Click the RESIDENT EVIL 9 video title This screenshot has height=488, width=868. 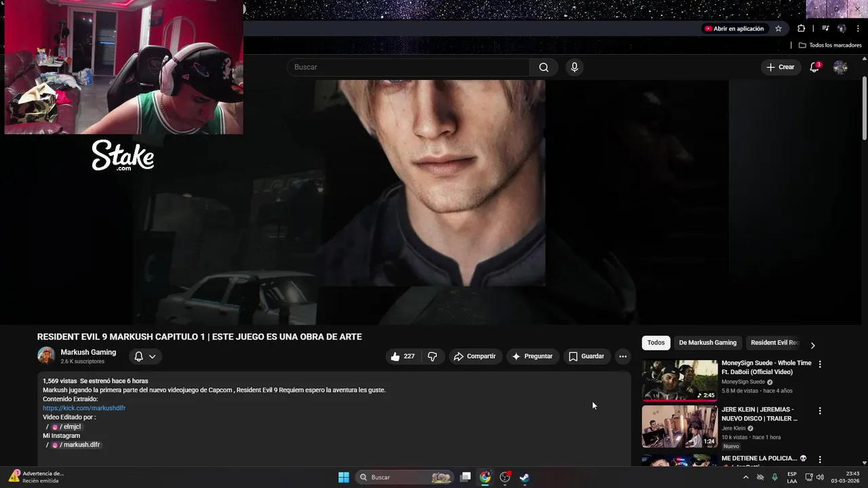tap(199, 337)
